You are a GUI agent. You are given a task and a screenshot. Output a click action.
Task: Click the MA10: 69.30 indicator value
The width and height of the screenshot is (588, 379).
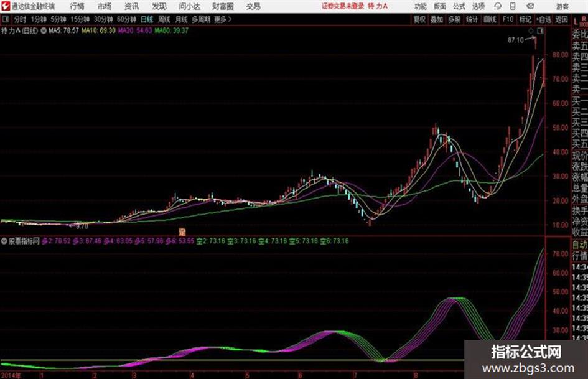99,30
